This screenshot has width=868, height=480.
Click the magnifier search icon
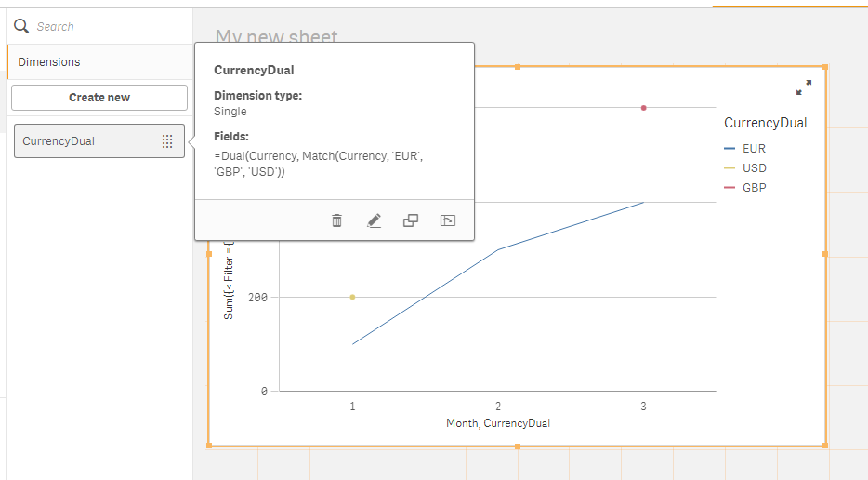pyautogui.click(x=21, y=26)
